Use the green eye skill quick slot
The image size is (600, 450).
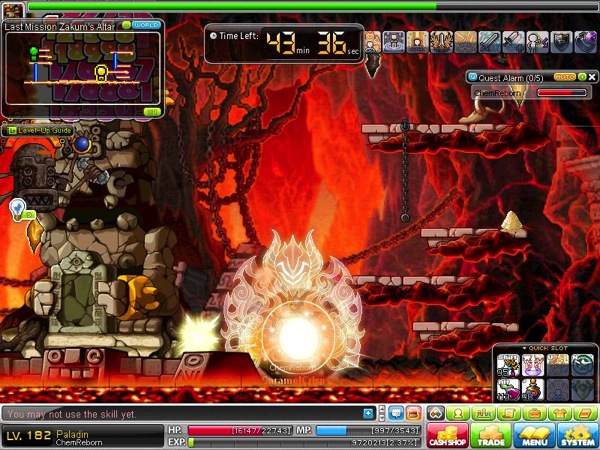click(x=582, y=365)
